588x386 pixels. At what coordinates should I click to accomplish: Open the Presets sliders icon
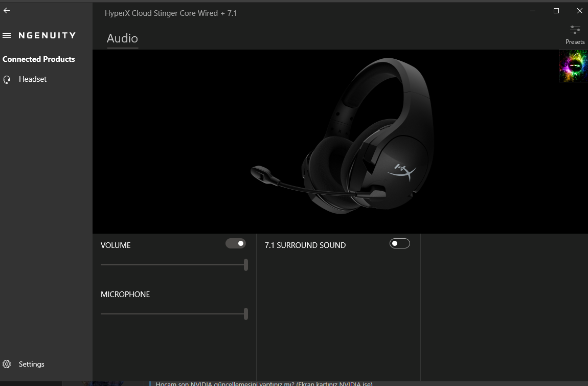click(x=575, y=30)
